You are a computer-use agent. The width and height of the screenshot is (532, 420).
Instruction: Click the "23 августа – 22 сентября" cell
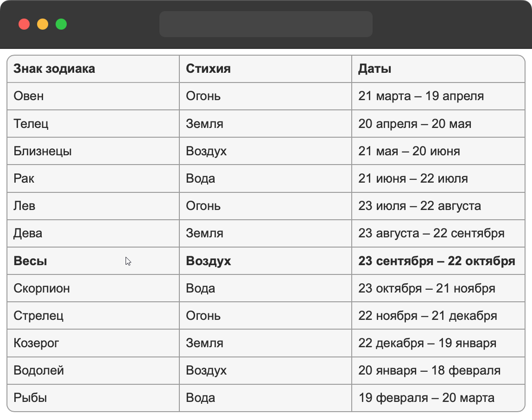point(431,233)
